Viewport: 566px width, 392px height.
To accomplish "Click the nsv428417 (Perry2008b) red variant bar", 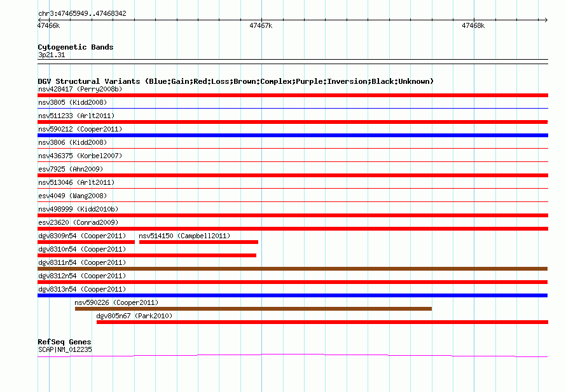I will pyautogui.click(x=293, y=95).
